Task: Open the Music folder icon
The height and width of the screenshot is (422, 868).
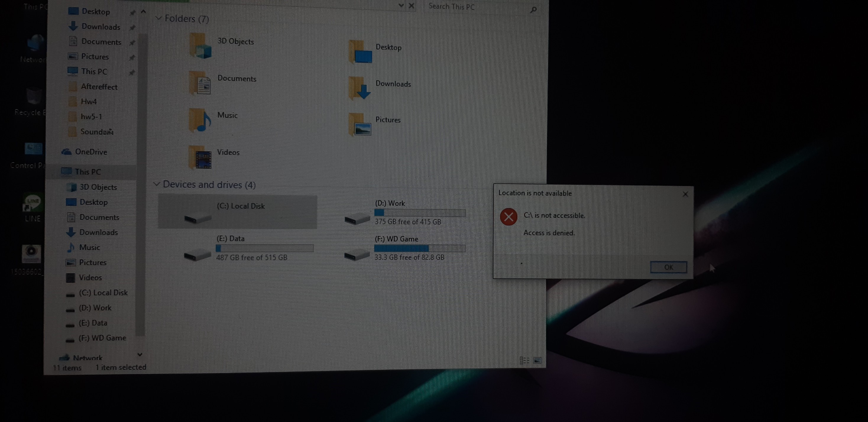Action: tap(200, 120)
